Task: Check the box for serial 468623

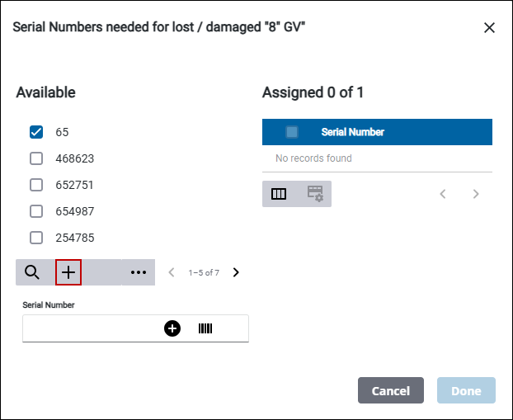Action: (36, 158)
